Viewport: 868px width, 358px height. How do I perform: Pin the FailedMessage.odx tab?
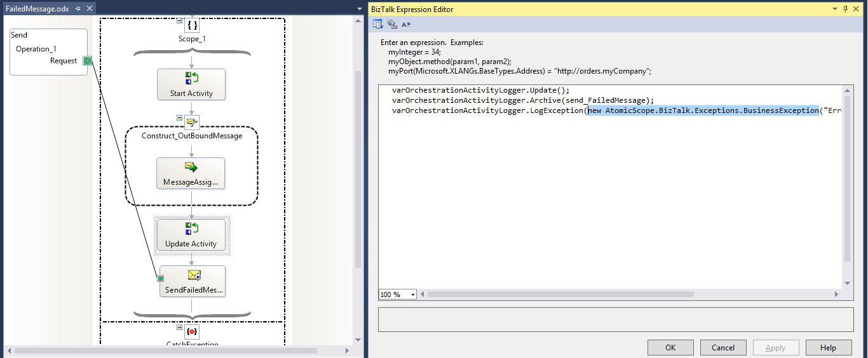point(78,9)
